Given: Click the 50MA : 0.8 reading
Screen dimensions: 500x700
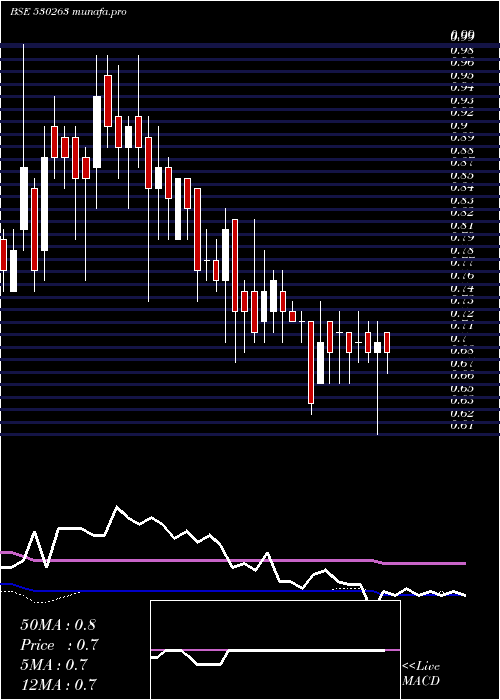Looking at the screenshot, I should point(58,625).
